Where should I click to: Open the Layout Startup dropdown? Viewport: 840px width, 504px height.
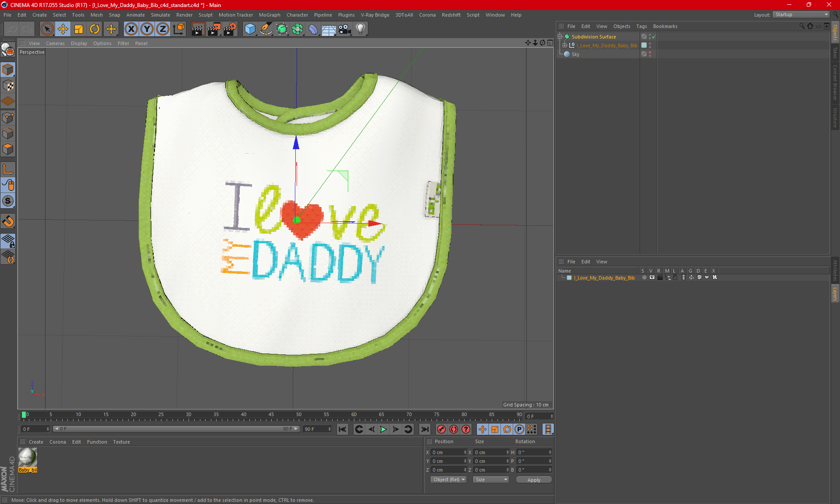[x=801, y=14]
